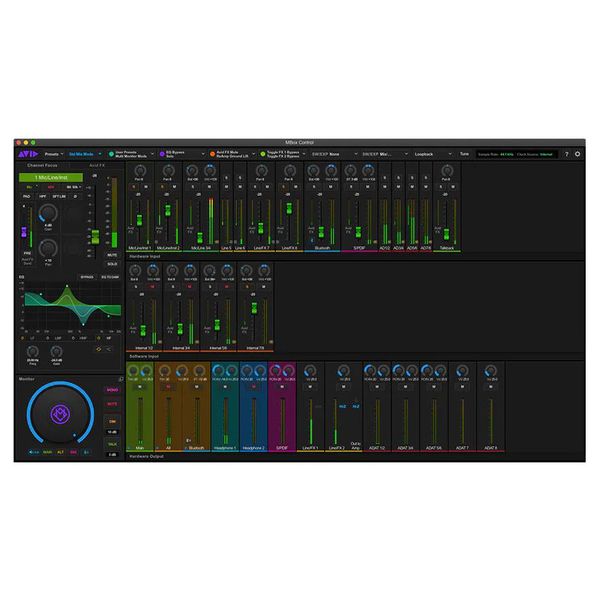
Task: Click the Bluetooth pairing icon on Bluetooth input strip
Action: [x=311, y=240]
